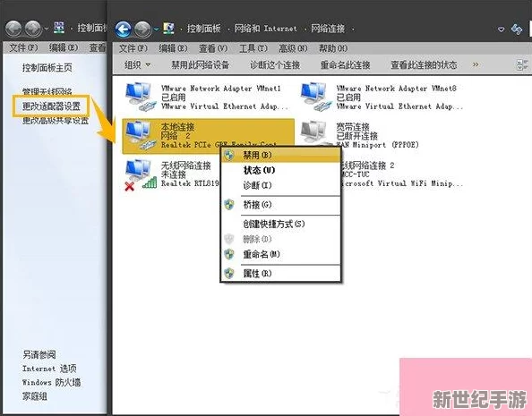Open the 高级(N) menu

coord(293,48)
